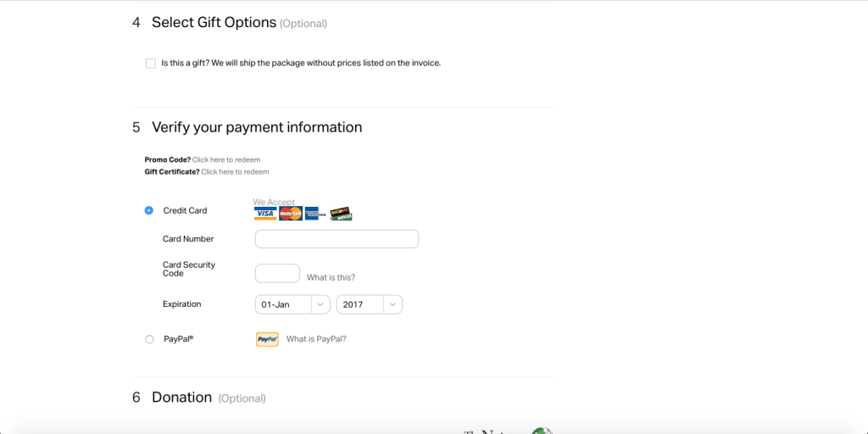Click the Select Gift Options heading

coord(214,22)
